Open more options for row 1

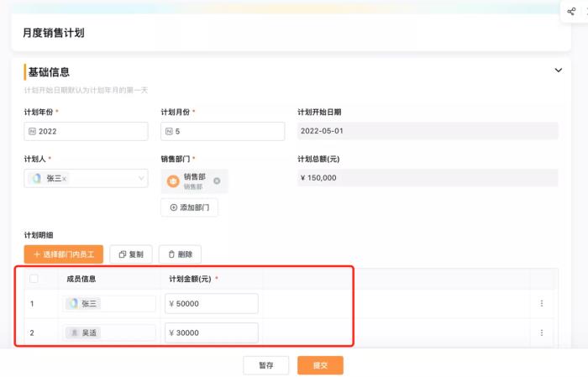click(x=541, y=304)
